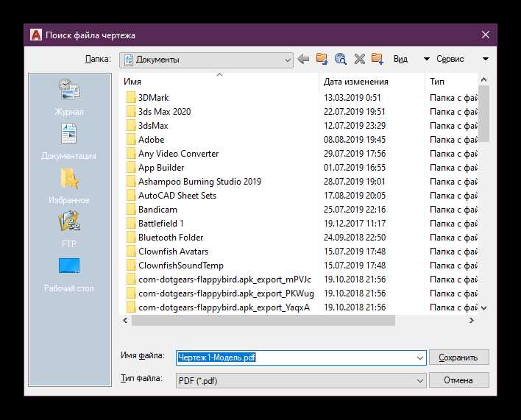The image size is (521, 420).
Task: Open the Избранное favorites shortcut
Action: 69,186
